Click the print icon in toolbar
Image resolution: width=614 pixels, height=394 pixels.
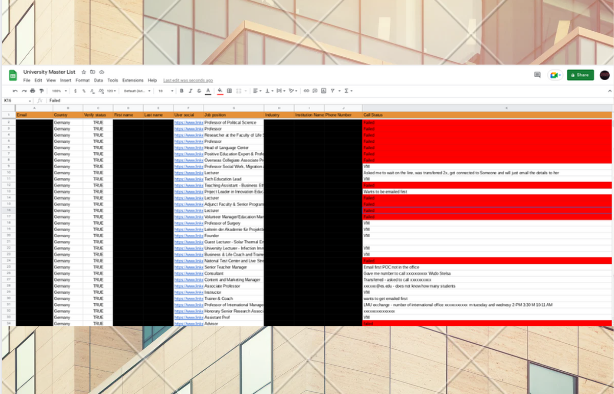point(33,91)
